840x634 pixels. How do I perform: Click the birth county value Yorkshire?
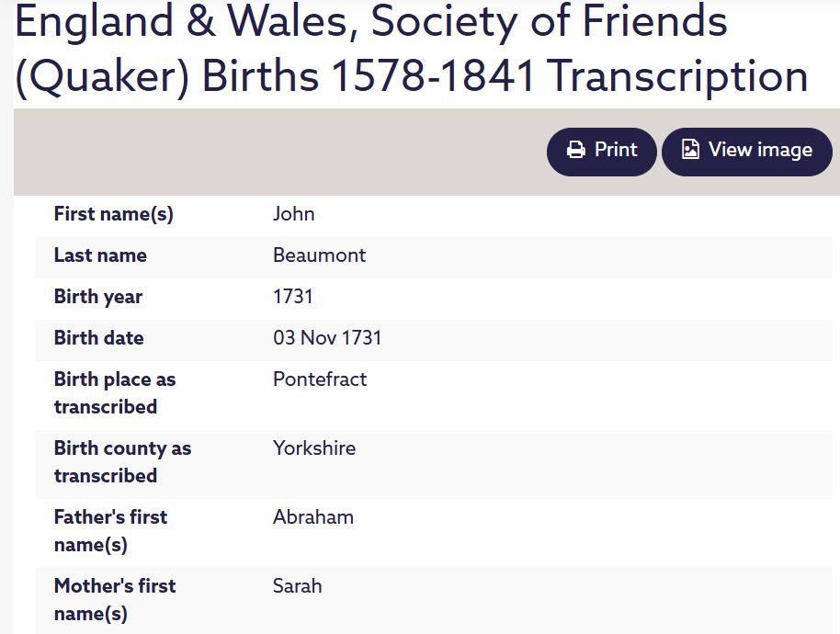point(314,448)
